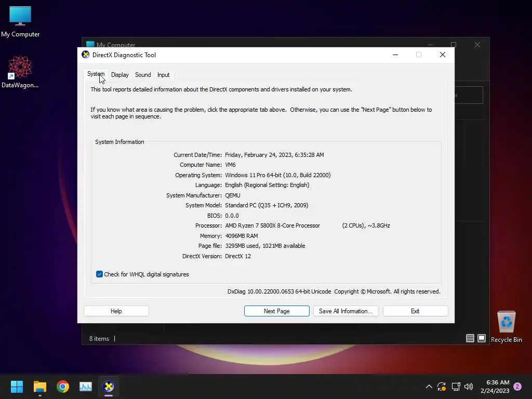
Task: Close the My Computer window behind
Action: pyautogui.click(x=477, y=45)
